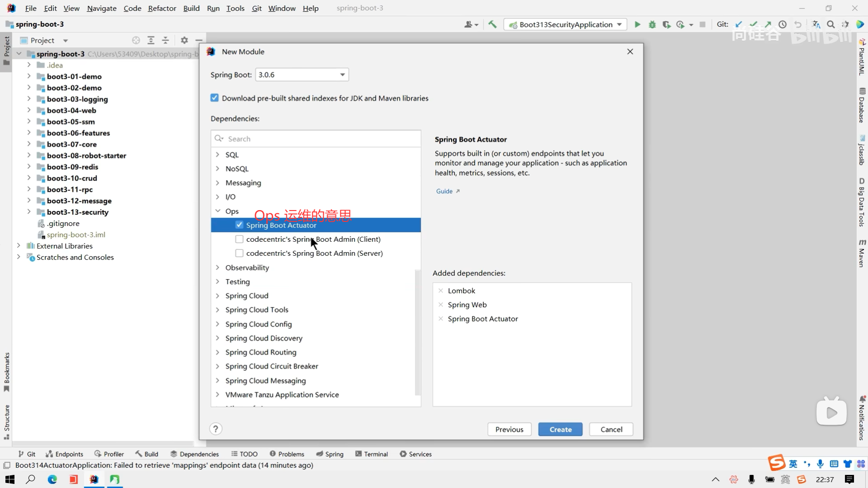Open project panel settings gear icon
Viewport: 868px width, 488px height.
pyautogui.click(x=184, y=40)
